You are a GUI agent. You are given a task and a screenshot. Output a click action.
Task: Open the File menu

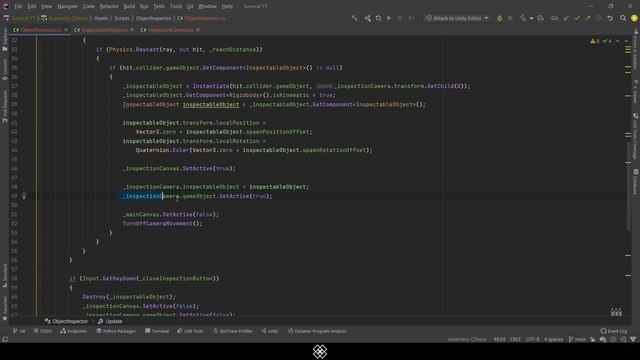[x=18, y=7]
